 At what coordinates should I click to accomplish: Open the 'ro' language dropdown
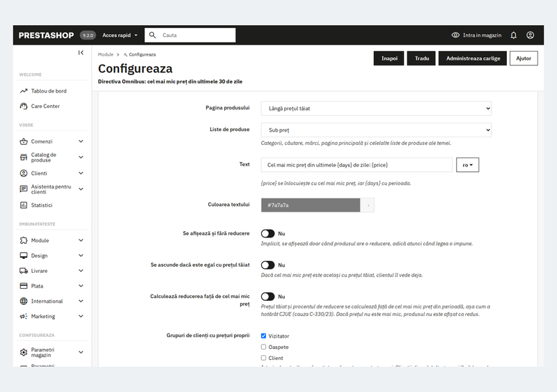(467, 165)
